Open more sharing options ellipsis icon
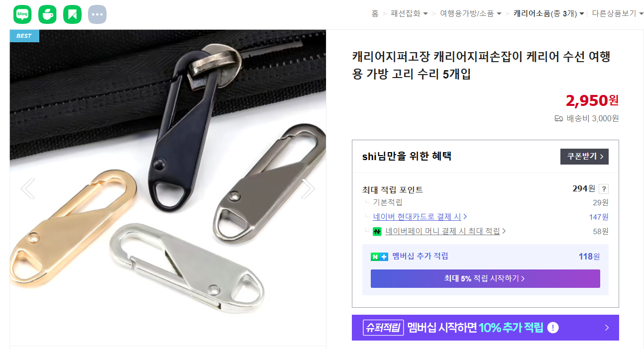644x349 pixels. tap(97, 14)
